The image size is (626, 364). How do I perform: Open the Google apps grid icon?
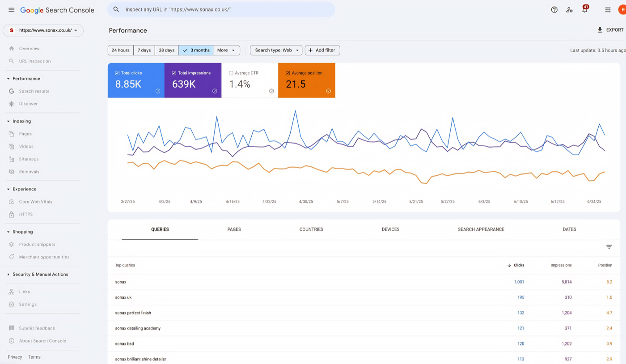pos(608,10)
